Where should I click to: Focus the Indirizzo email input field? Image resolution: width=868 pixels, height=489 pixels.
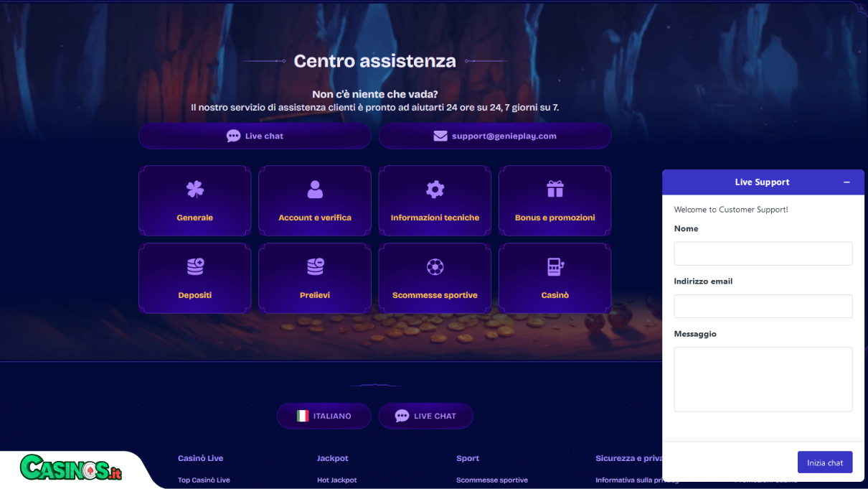coord(763,306)
